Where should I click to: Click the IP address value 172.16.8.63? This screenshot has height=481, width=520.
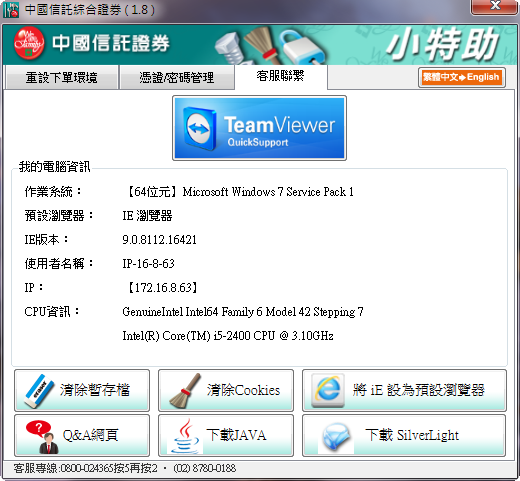[x=163, y=287]
